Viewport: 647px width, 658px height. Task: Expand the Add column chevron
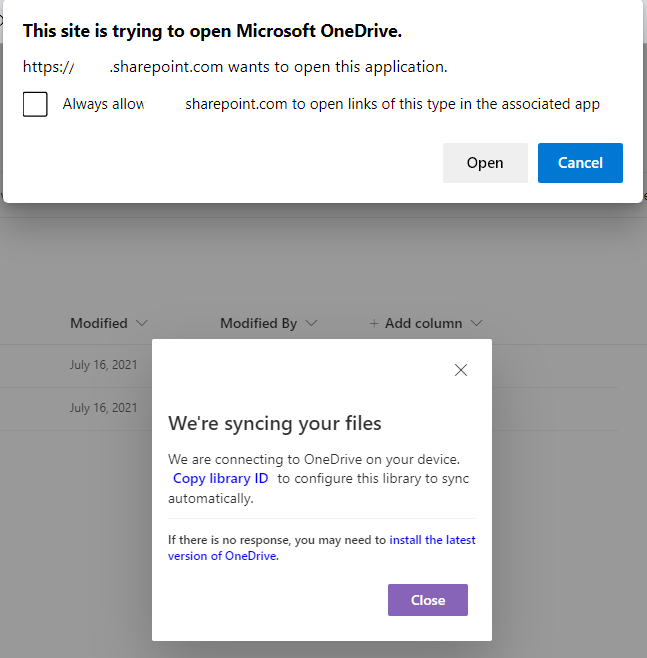click(476, 323)
